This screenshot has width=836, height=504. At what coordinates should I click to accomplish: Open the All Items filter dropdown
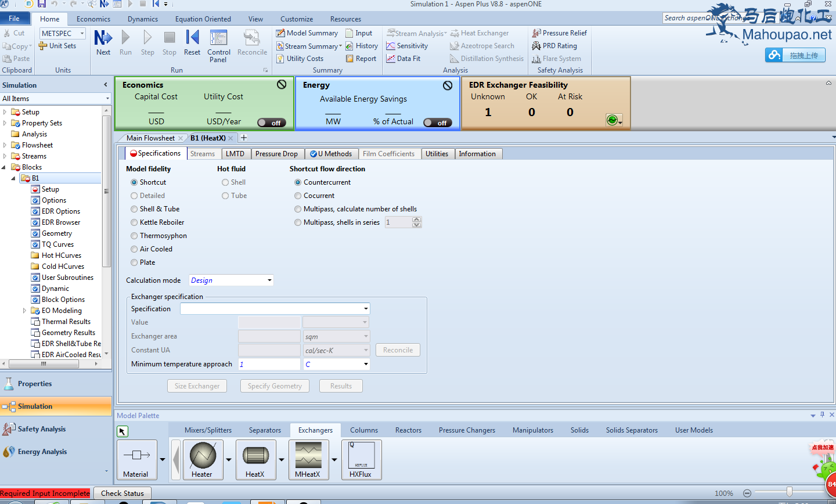pos(107,99)
